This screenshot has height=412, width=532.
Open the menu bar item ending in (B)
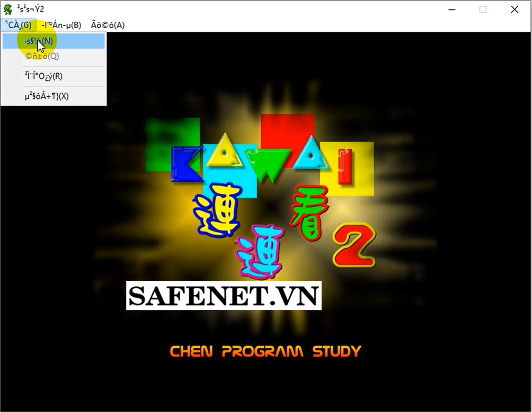pos(61,25)
